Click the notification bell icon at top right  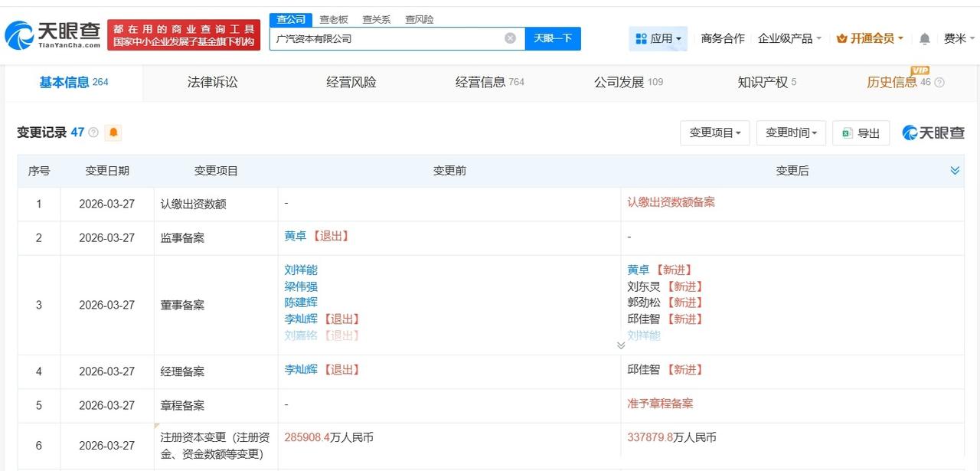click(x=924, y=38)
